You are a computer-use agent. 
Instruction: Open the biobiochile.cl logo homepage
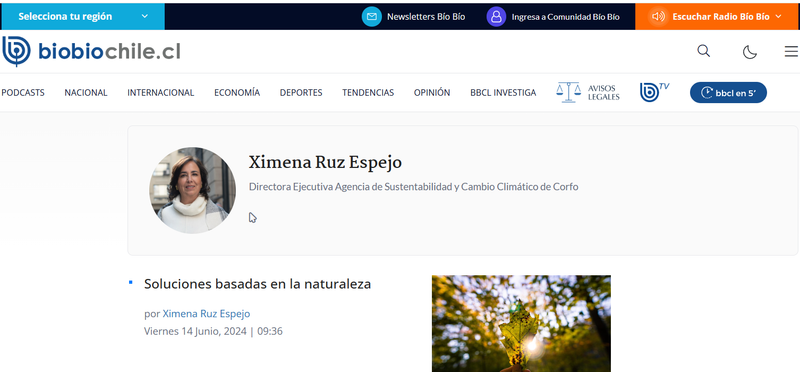click(91, 51)
